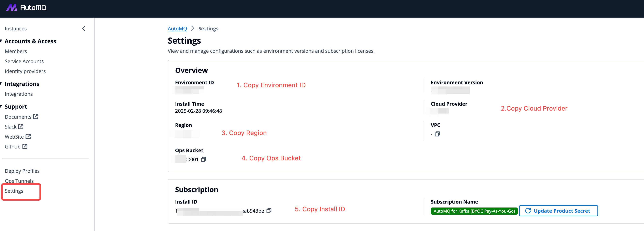Collapse the Integrations section triangle
This screenshot has width=644, height=231.
[x=1, y=84]
